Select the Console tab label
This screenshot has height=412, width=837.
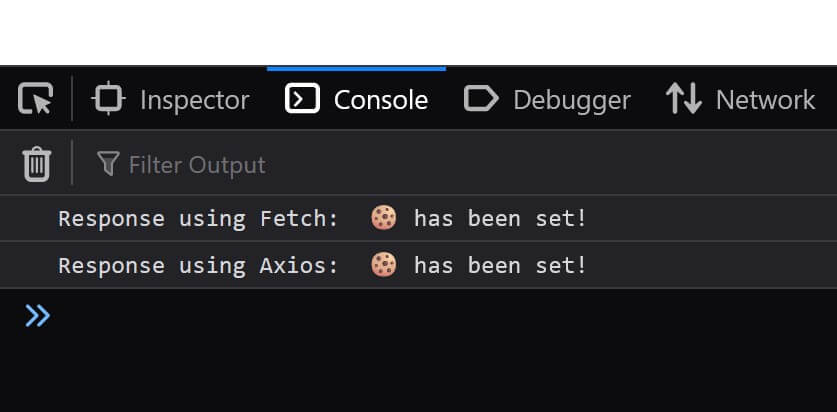381,100
